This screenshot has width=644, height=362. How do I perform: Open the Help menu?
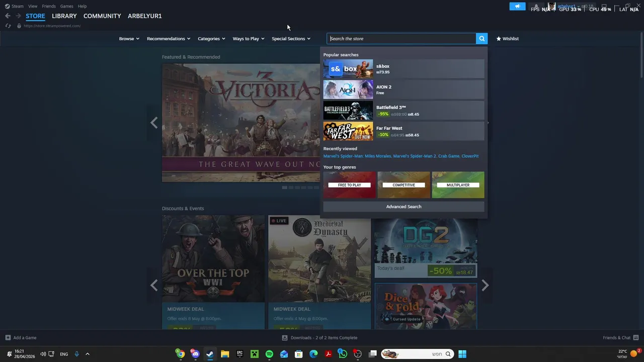[83, 6]
